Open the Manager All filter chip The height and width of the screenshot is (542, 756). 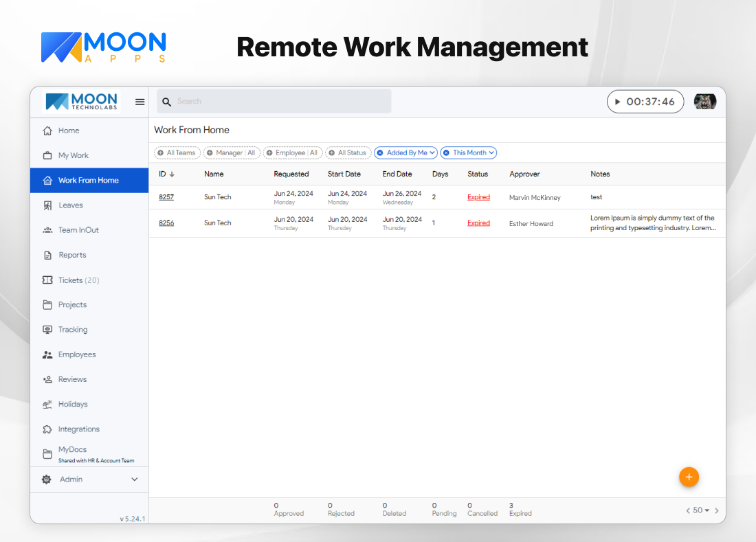232,153
